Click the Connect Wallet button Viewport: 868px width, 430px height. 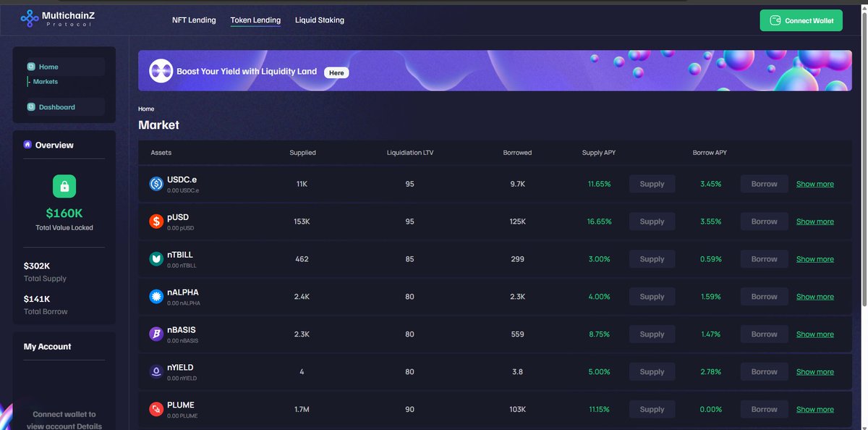pos(801,20)
